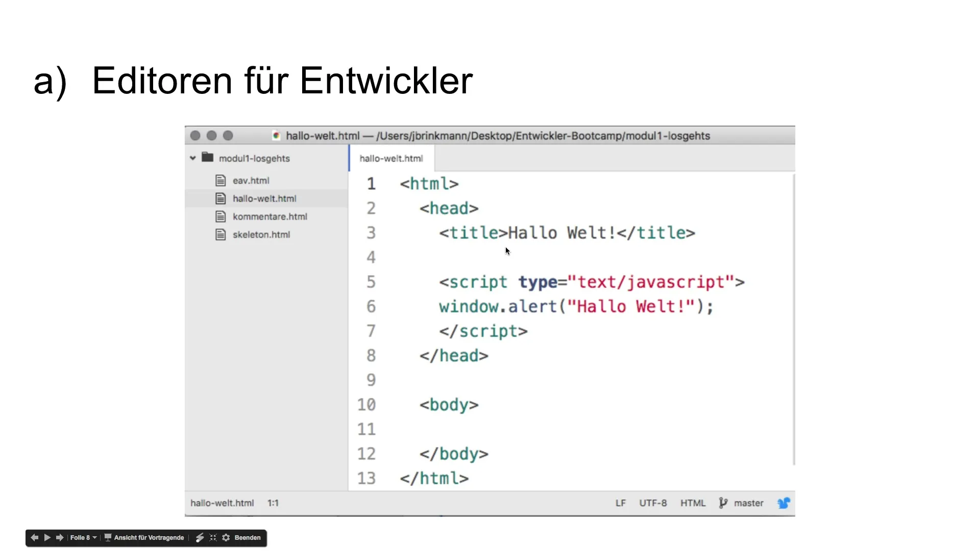Open Ansicht für Vortragende presenter view
The height and width of the screenshot is (551, 980).
coord(144,537)
